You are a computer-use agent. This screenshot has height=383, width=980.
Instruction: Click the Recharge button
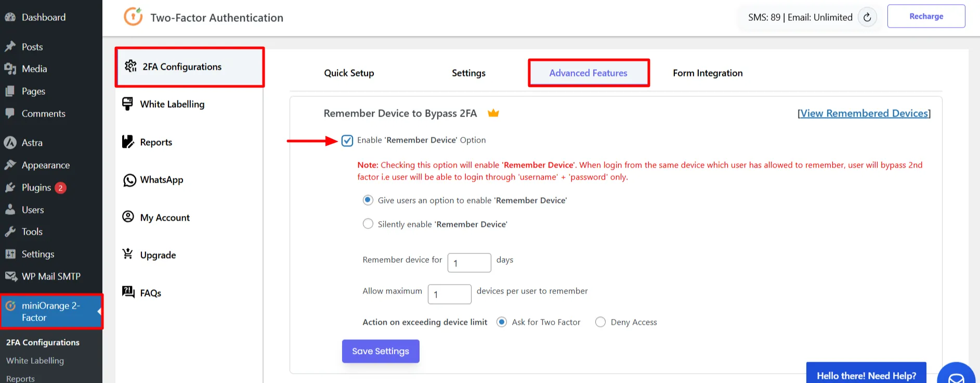tap(926, 16)
